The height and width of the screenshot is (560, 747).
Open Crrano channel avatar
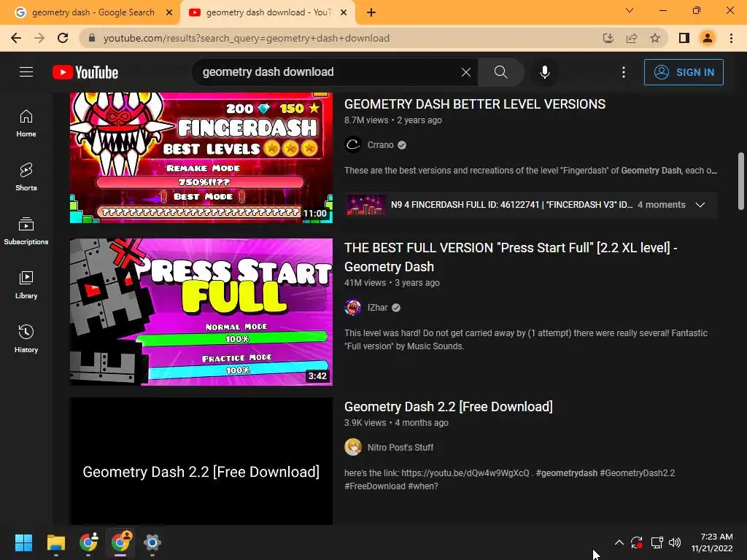353,145
